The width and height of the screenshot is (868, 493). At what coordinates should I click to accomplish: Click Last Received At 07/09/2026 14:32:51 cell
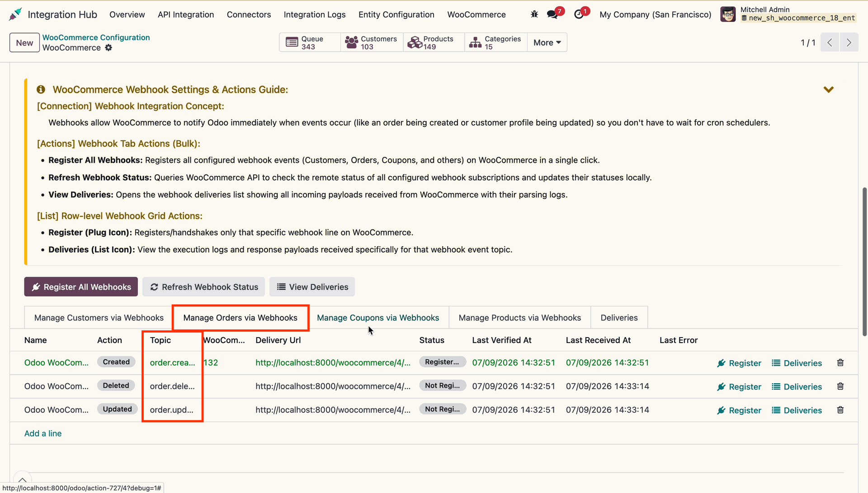pyautogui.click(x=607, y=363)
